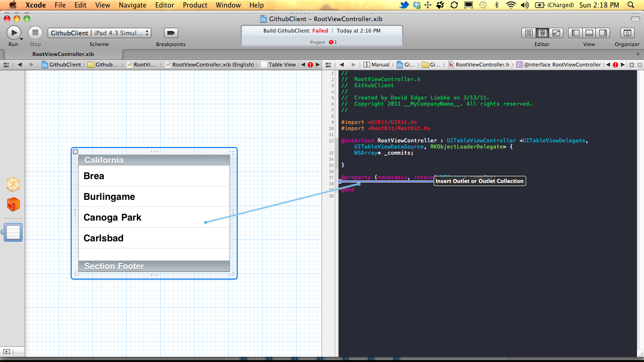
Task: Expand the document outline dock
Action: coord(7,352)
